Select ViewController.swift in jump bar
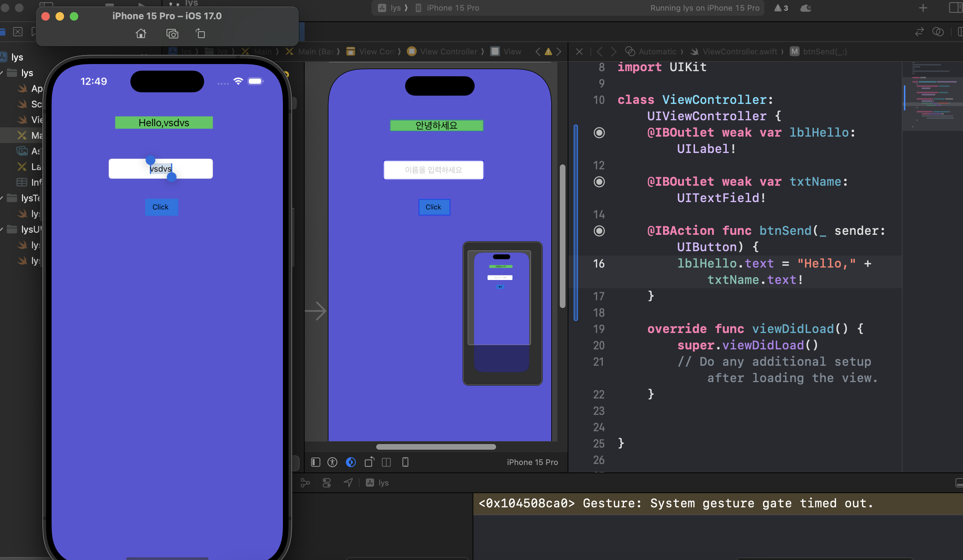Screen dimensions: 963x560 [x=739, y=52]
